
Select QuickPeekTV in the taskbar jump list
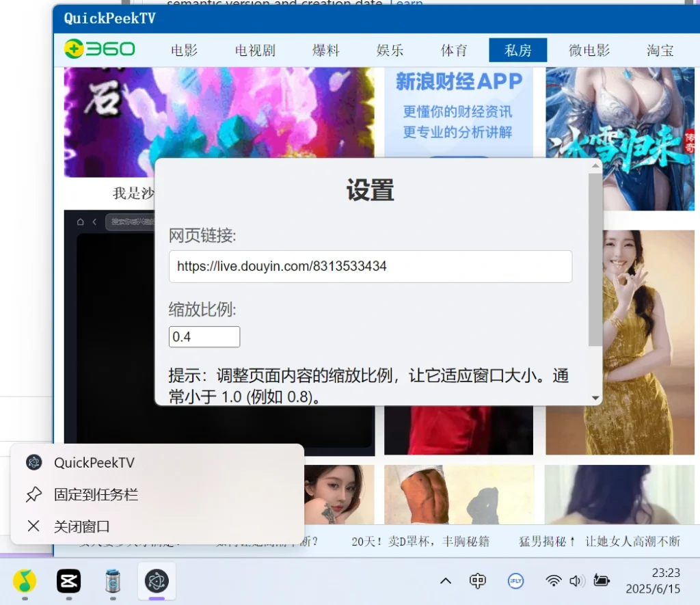157,463
